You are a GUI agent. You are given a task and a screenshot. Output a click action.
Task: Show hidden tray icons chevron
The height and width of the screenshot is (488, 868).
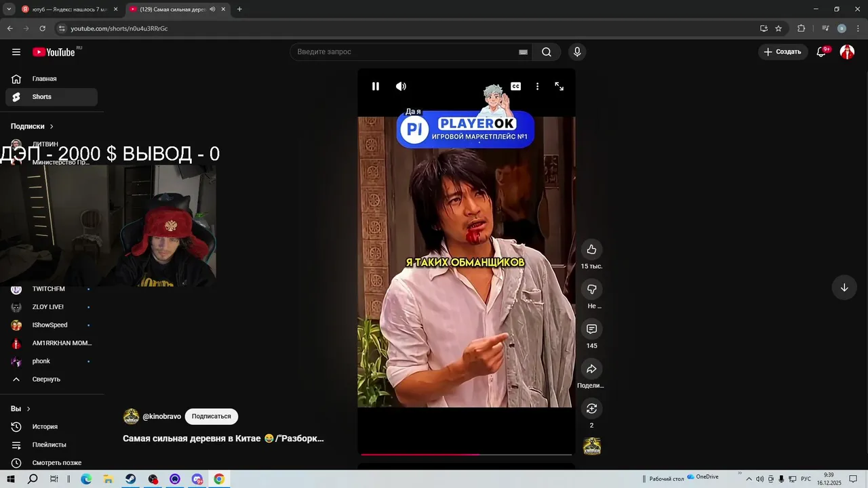pyautogui.click(x=749, y=479)
